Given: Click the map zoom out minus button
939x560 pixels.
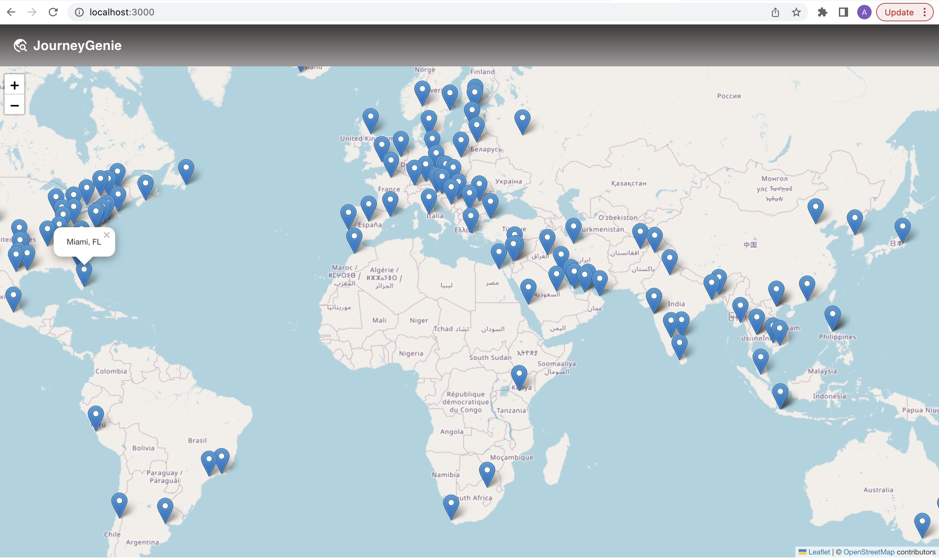Looking at the screenshot, I should pos(14,105).
